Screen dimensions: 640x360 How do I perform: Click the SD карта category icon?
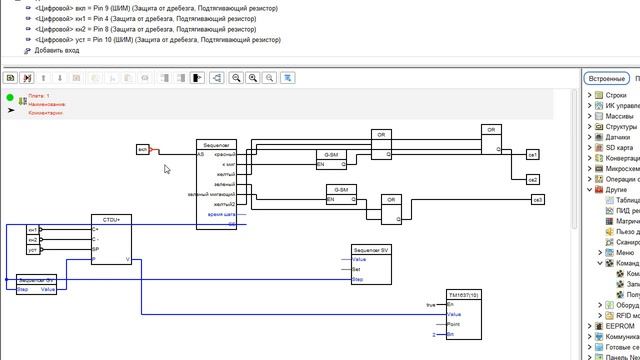(x=599, y=148)
